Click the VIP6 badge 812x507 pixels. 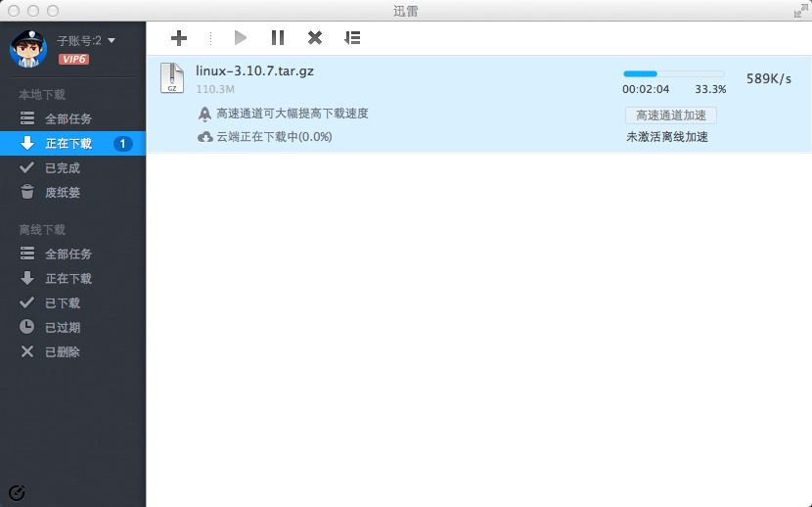(73, 59)
